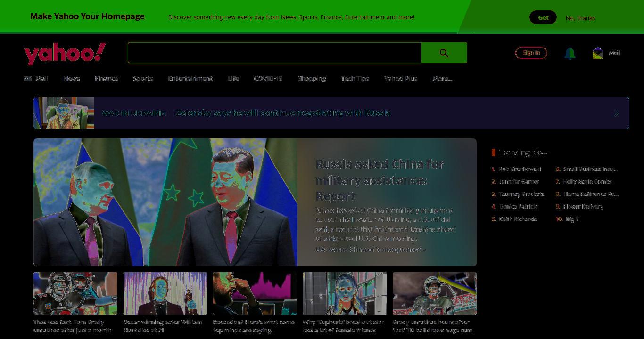Click the Zelensky thumbnail in the Ukraine banner
This screenshot has height=339, width=644.
(x=64, y=113)
